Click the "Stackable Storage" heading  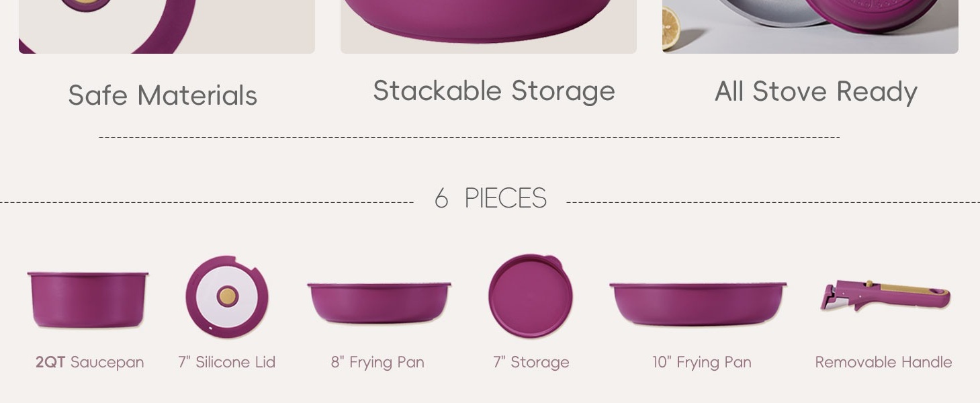494,91
